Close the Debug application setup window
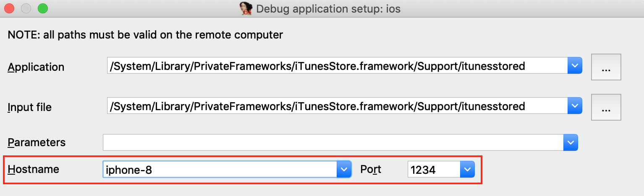644x196 pixels. (x=9, y=8)
